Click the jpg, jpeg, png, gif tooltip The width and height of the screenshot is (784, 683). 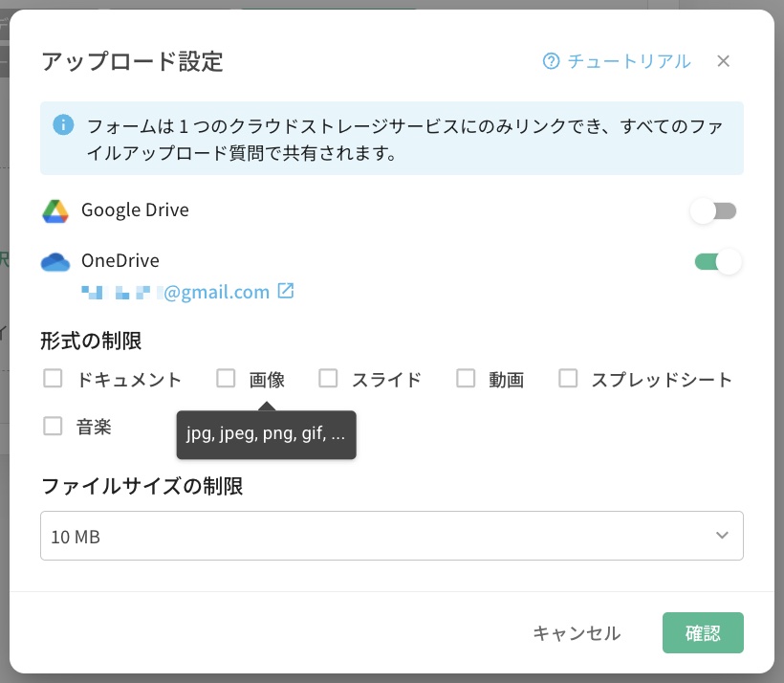(266, 434)
